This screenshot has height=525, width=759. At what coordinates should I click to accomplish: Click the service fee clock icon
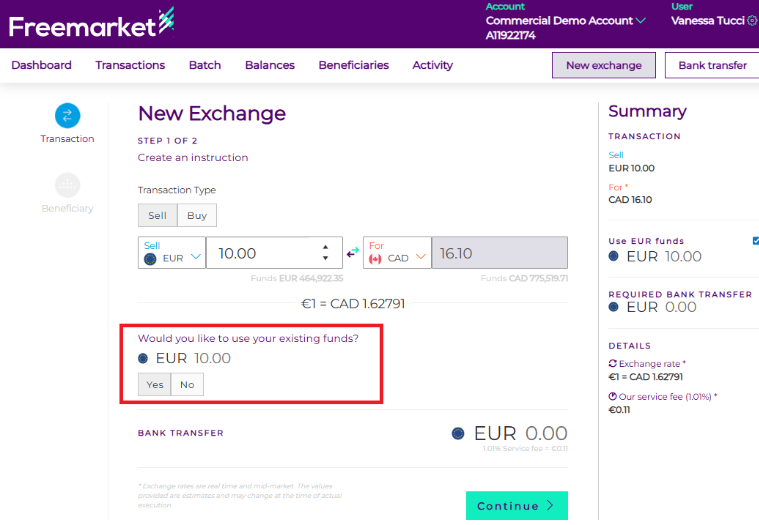coord(612,397)
